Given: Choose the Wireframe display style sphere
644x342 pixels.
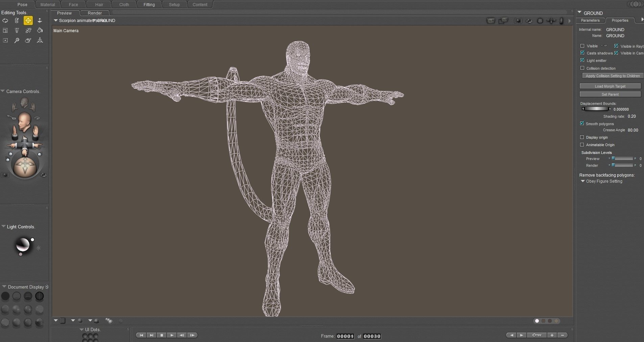Looking at the screenshot, I should coord(28,296).
